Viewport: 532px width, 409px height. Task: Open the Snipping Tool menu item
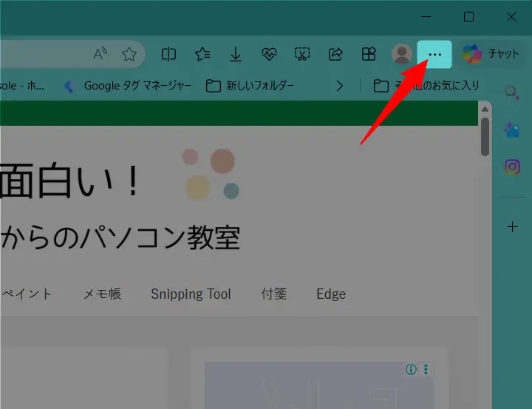click(191, 294)
